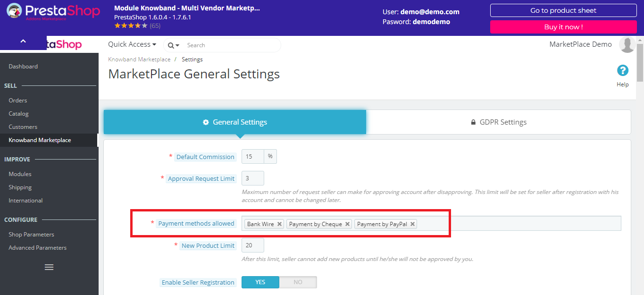Click the module title in header

point(187,8)
